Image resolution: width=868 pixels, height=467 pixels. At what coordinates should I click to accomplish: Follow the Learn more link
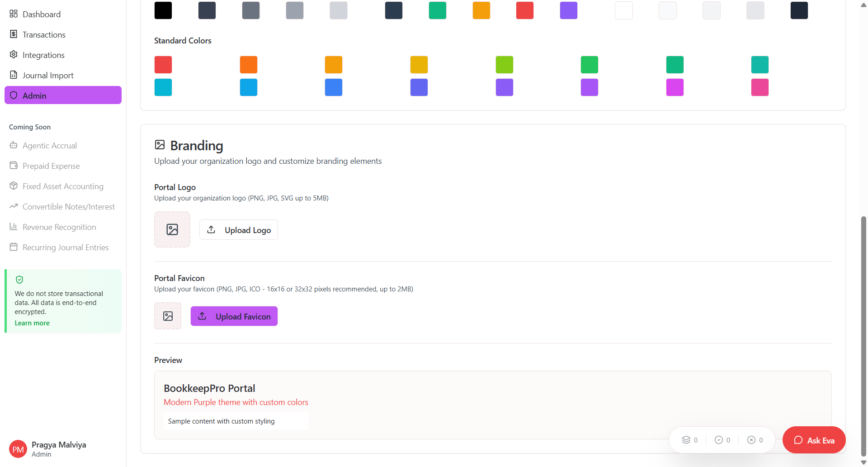(32, 323)
